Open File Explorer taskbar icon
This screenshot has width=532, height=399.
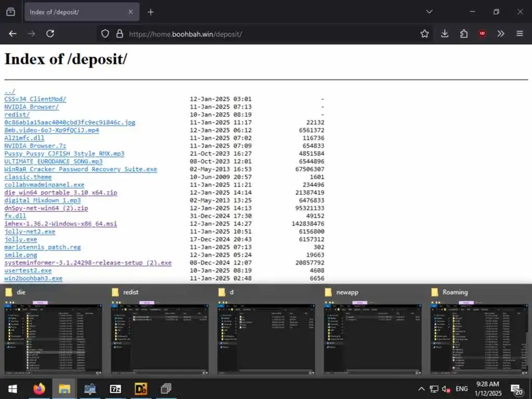click(x=64, y=389)
